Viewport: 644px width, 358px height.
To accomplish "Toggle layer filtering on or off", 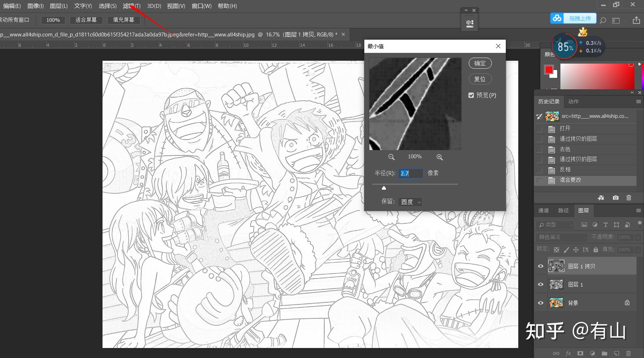I will (639, 224).
